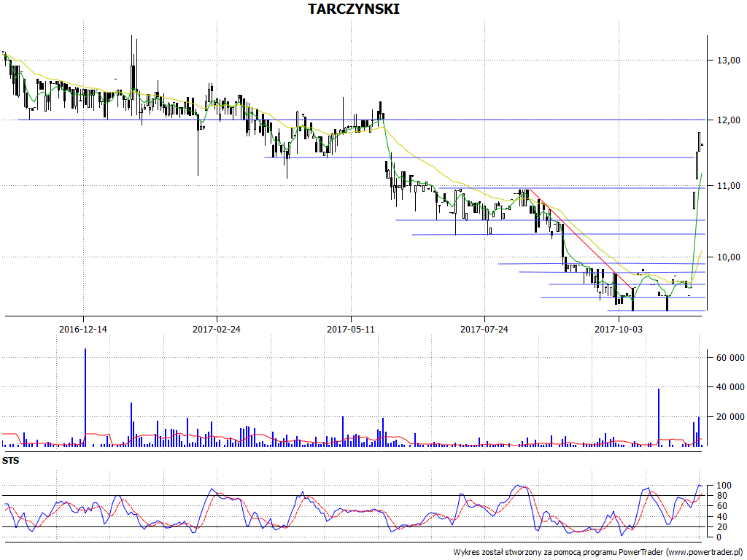The height and width of the screenshot is (560, 747).
Task: Click the 2017-07-24 date label
Action: tap(484, 329)
